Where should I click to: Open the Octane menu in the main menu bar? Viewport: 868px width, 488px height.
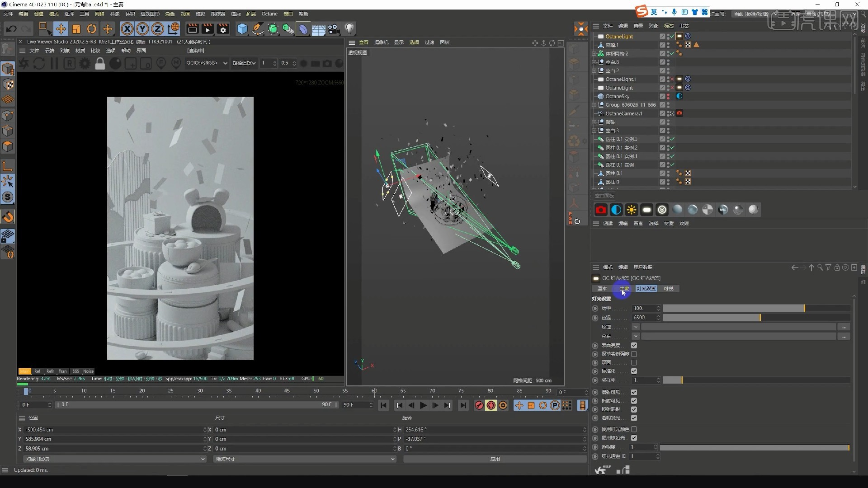point(269,14)
